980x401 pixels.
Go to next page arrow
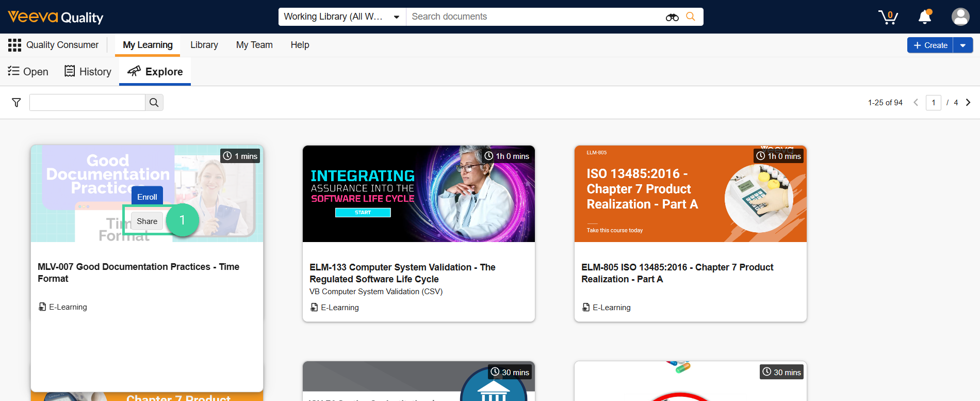pos(968,102)
